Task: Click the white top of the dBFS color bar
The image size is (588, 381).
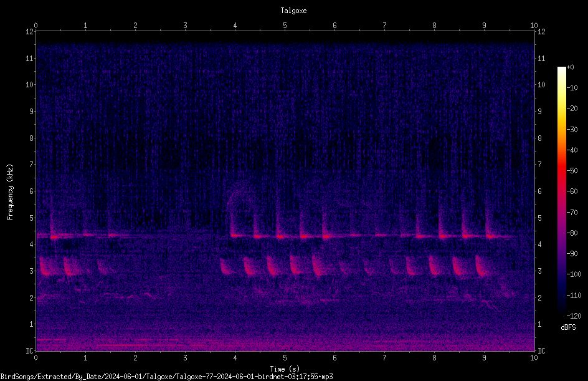Action: coord(561,69)
